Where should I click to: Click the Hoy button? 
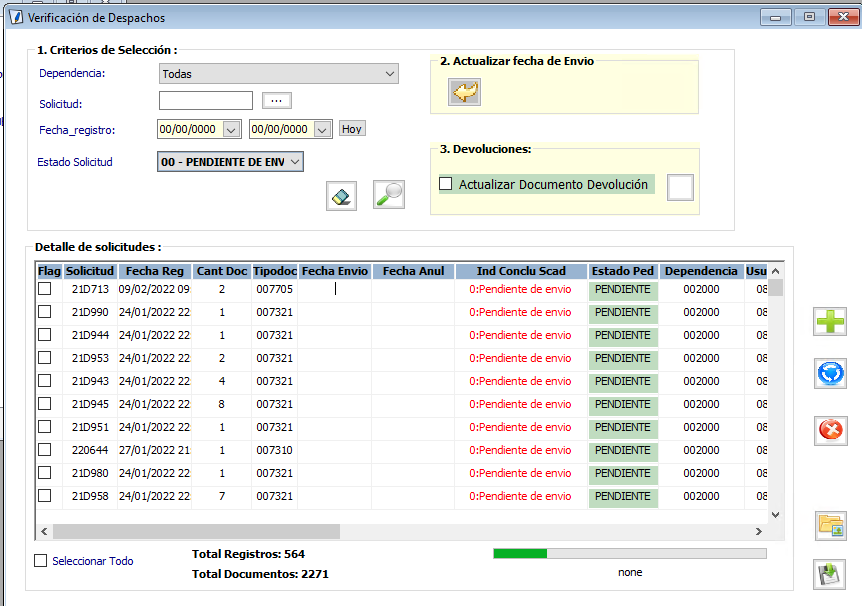click(352, 129)
